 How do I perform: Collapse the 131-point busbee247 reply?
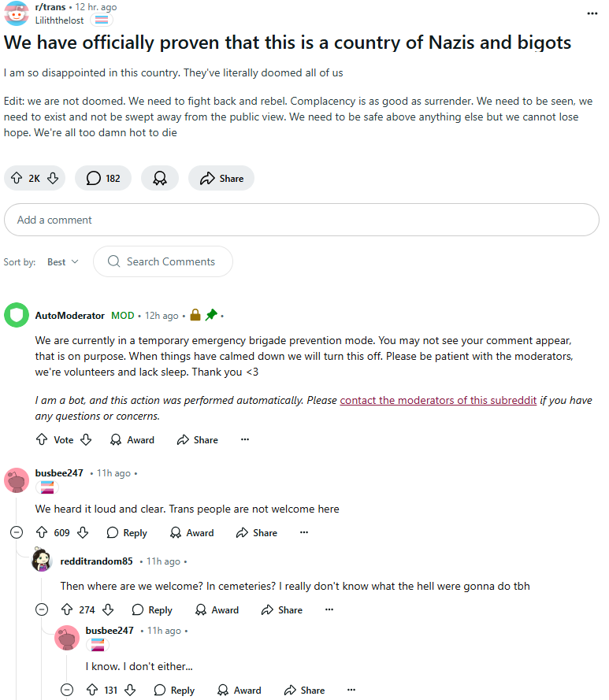click(67, 690)
